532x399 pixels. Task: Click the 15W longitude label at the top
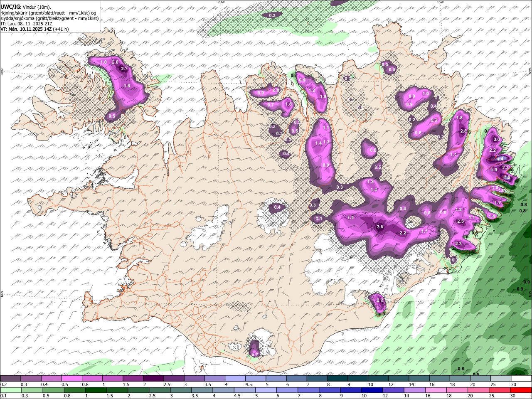pos(440,2)
